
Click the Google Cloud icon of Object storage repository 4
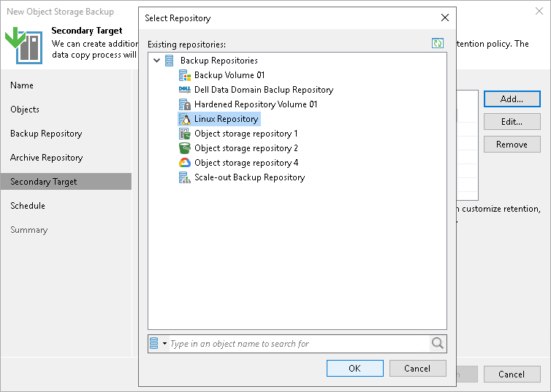pos(185,163)
